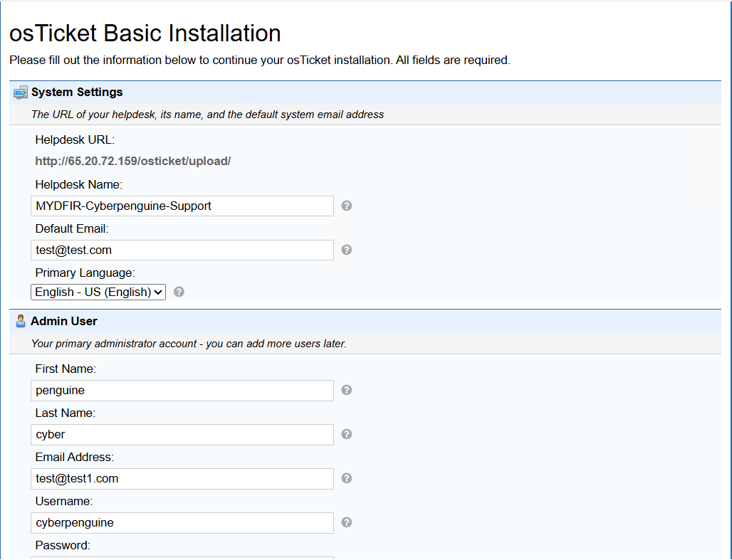Click the Username field with cyberpenguine
The height and width of the screenshot is (560, 732).
point(182,523)
